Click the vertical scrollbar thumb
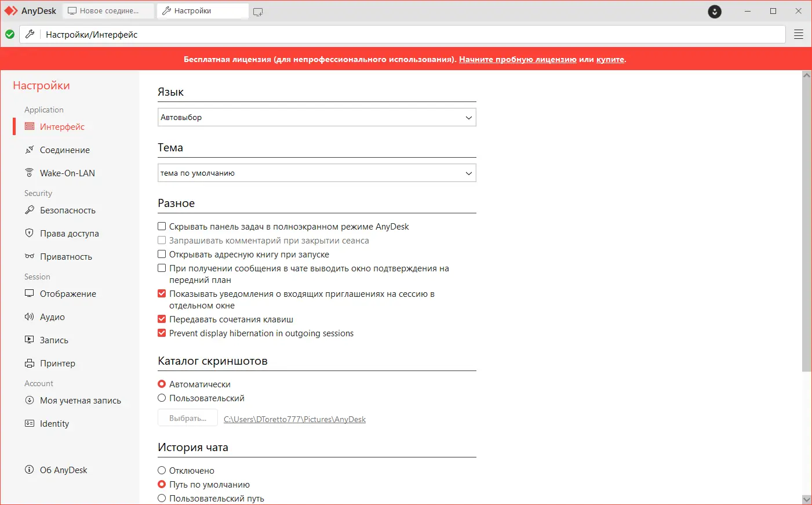The image size is (812, 505). point(806,226)
